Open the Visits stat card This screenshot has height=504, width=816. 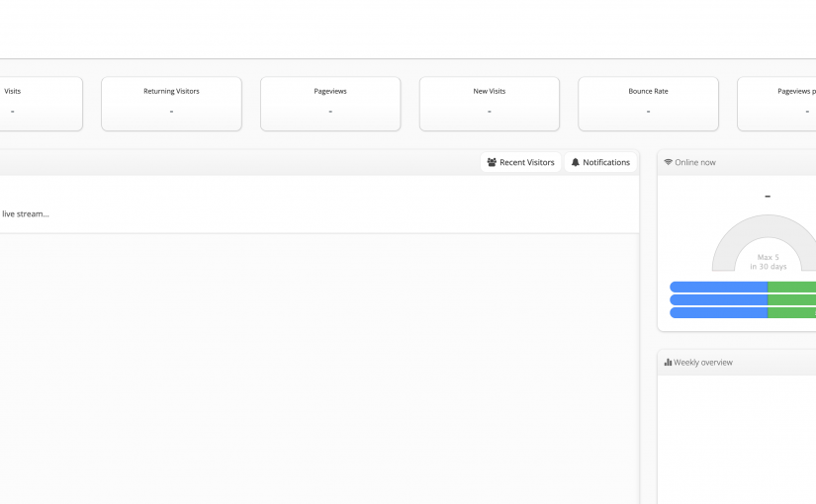pos(41,104)
